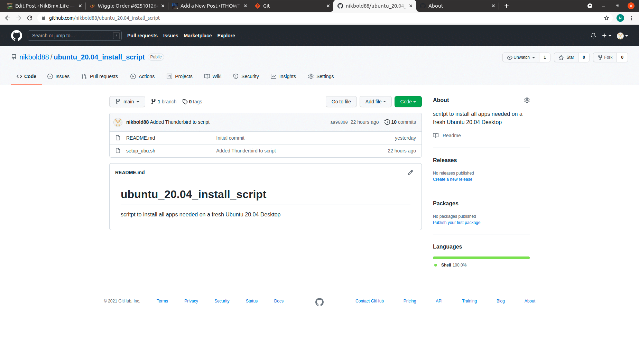Screen dimensions: 639x364
Task: Click the footer GitHub logo
Action: [x=319, y=302]
